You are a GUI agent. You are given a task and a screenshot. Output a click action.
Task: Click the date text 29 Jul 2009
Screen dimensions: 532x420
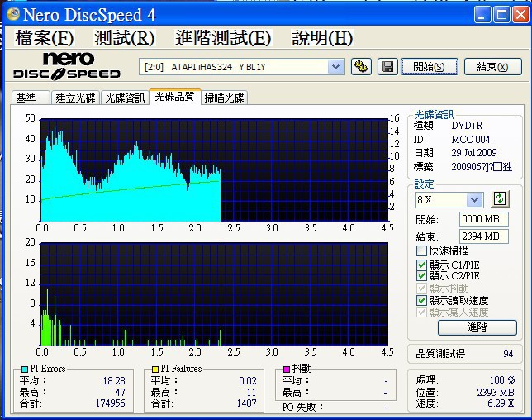474,153
